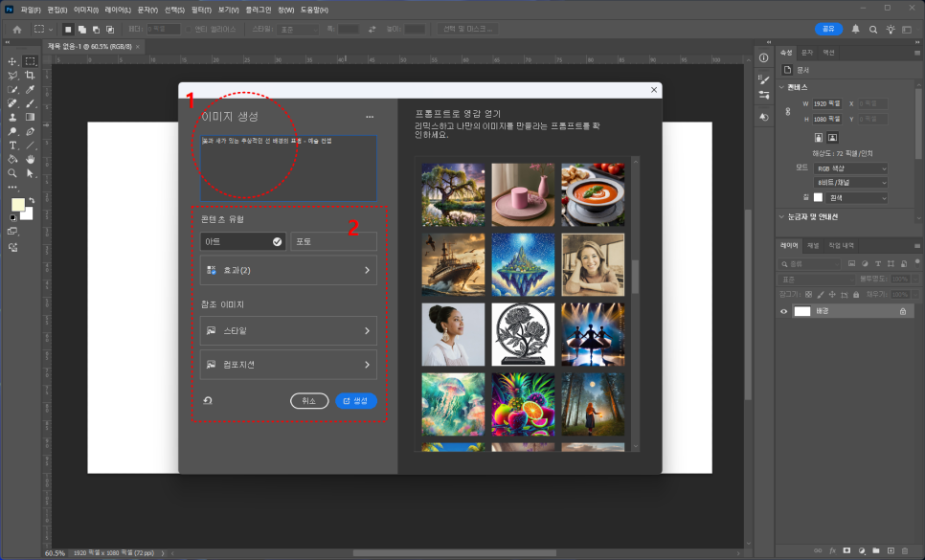The width and height of the screenshot is (925, 560).
Task: Open the 8비트/채널 dropdown
Action: tap(850, 183)
